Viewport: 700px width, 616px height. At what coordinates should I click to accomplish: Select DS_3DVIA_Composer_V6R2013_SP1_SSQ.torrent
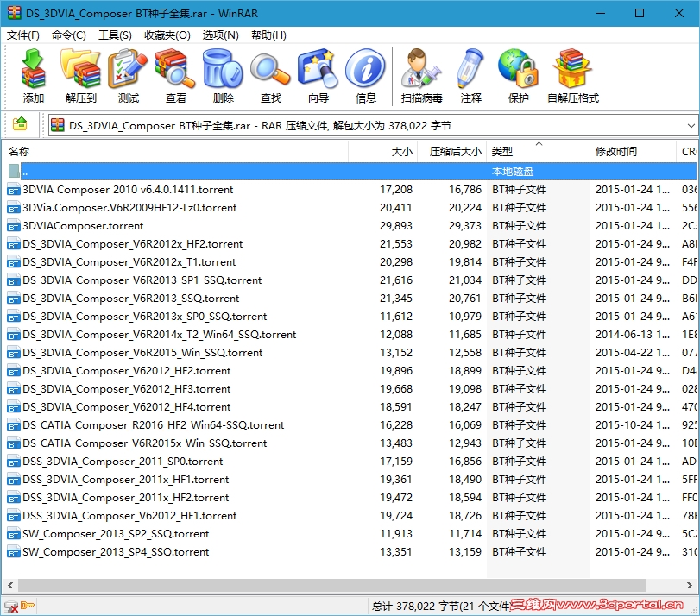(x=350, y=280)
